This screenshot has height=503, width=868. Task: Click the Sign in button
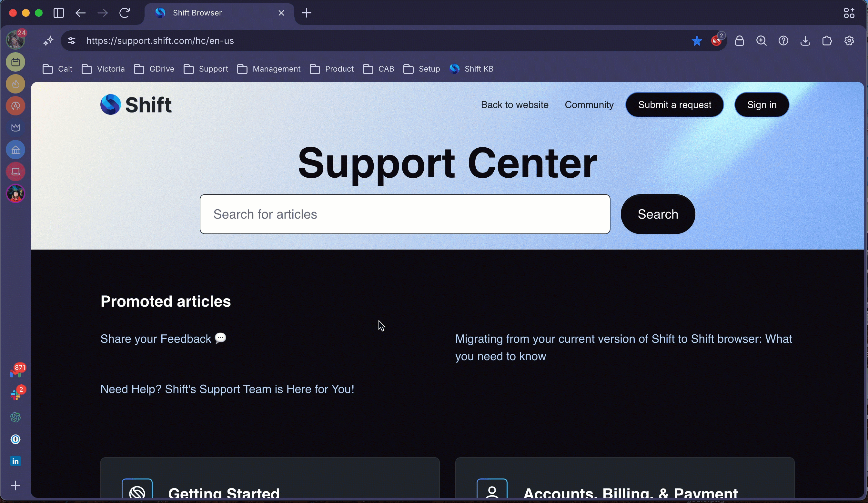[x=762, y=105]
